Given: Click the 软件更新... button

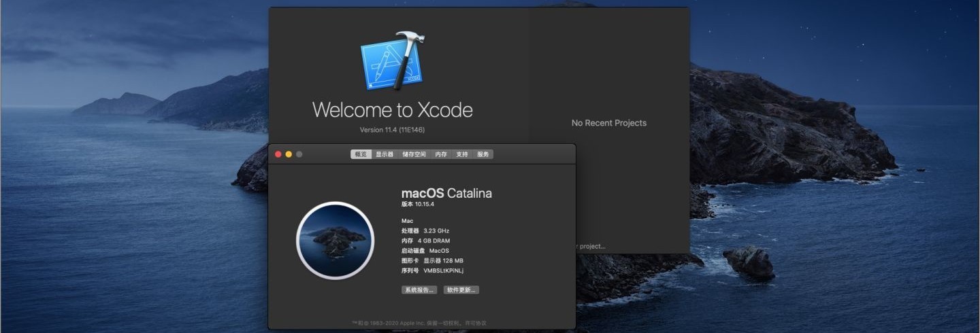Looking at the screenshot, I should [x=461, y=290].
